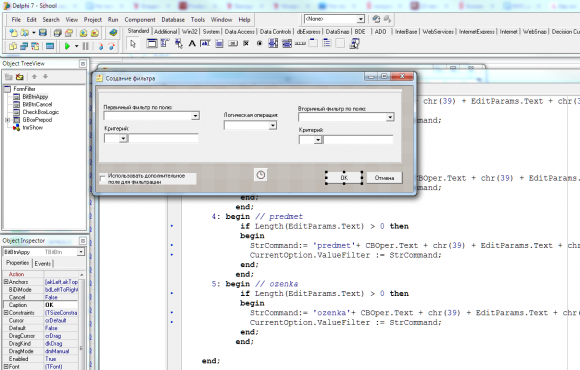
Task: Expand the GBoxPrepod tree node
Action: [x=7, y=120]
